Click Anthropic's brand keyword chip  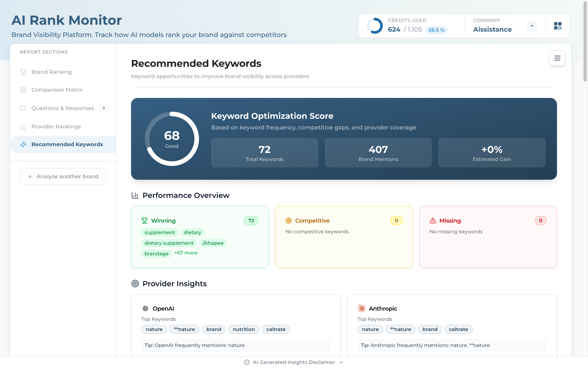tap(430, 329)
